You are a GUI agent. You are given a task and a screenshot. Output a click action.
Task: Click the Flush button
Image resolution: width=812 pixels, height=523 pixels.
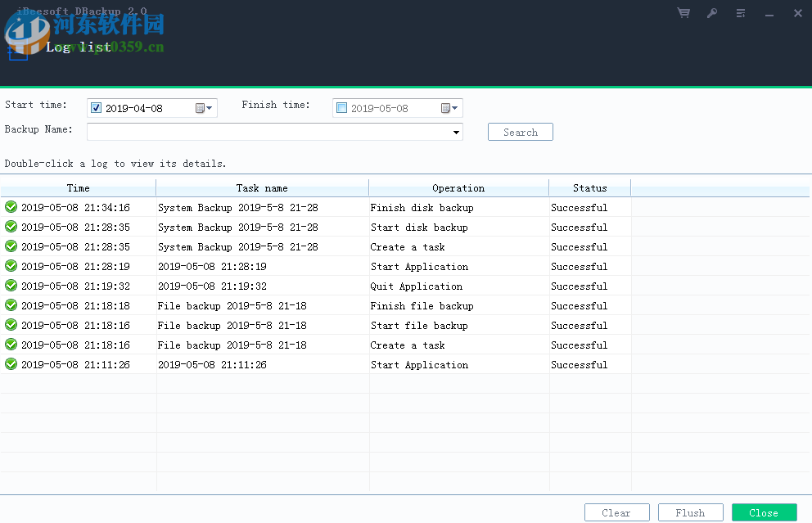click(x=690, y=512)
